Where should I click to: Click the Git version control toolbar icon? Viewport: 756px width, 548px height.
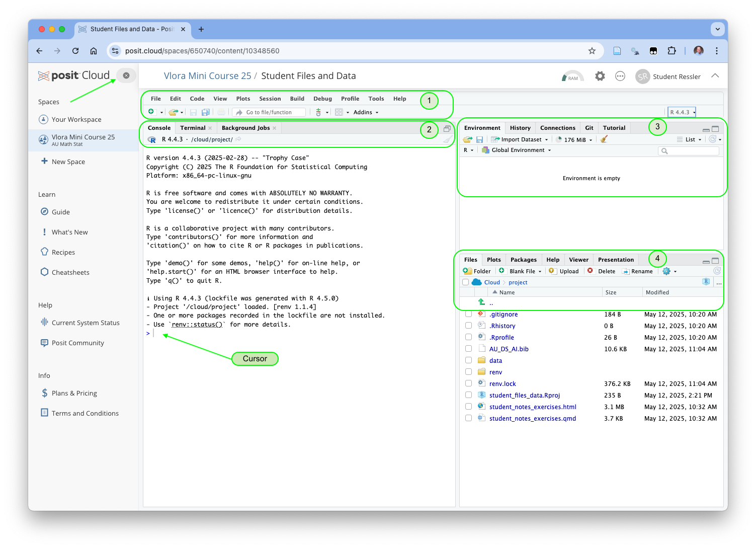tap(318, 112)
